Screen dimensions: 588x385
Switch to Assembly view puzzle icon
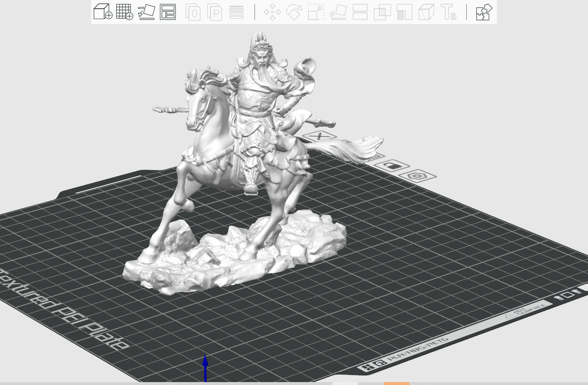coord(484,12)
